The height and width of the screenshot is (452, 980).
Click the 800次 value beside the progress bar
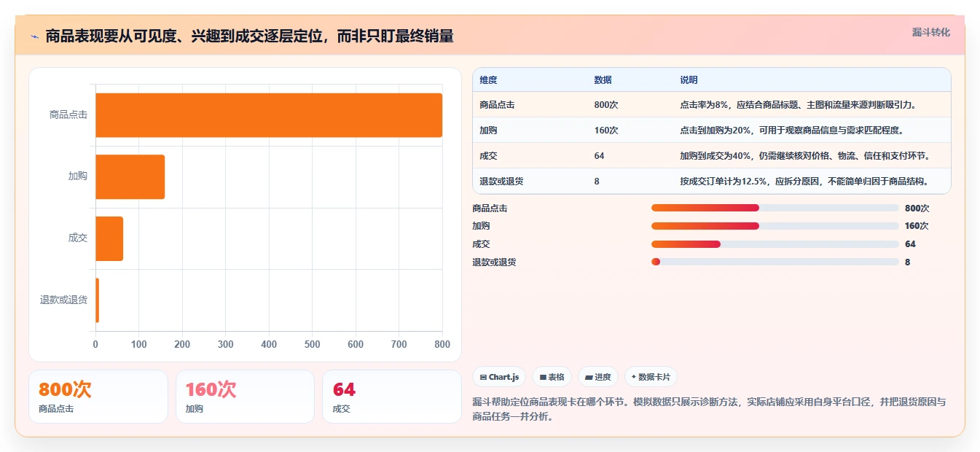(x=917, y=208)
